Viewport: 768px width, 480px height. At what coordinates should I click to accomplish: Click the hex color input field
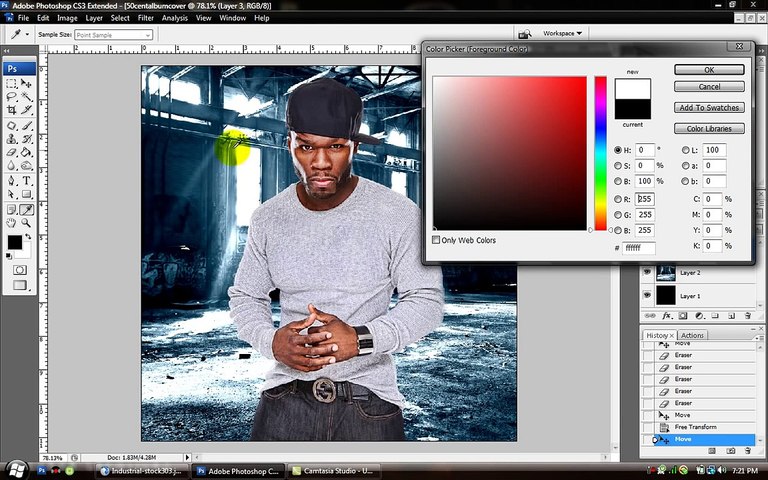[x=640, y=247]
